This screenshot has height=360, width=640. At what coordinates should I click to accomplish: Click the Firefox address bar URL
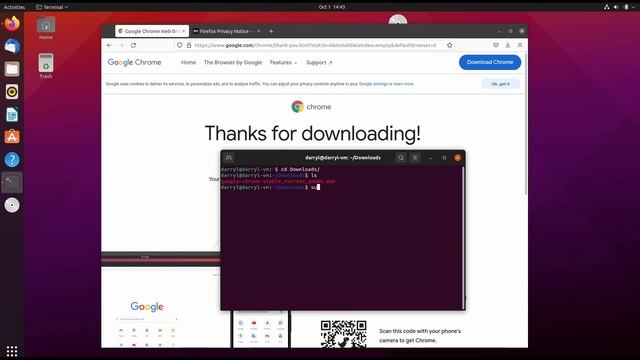point(315,45)
